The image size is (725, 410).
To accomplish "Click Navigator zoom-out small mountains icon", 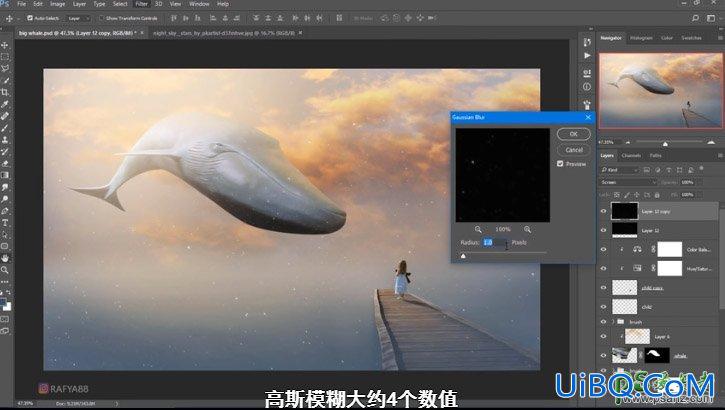I will click(x=627, y=142).
